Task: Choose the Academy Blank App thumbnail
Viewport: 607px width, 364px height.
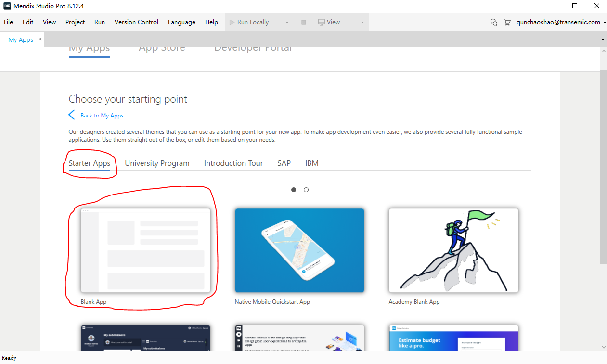Action: pyautogui.click(x=453, y=250)
